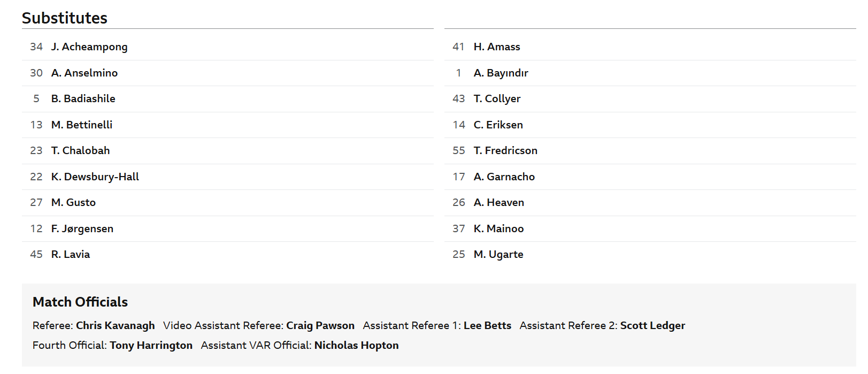The image size is (868, 374).
Task: Select F. Jørgensen in the list
Action: click(82, 228)
